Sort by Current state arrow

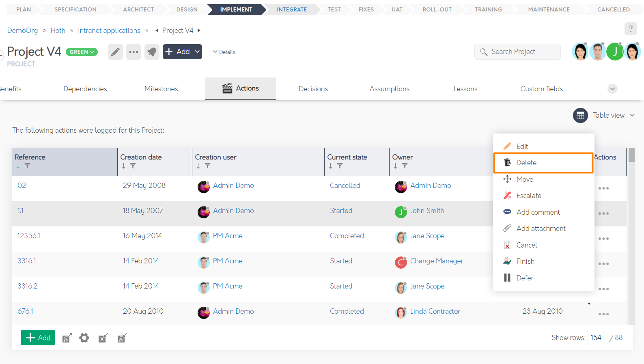(330, 166)
